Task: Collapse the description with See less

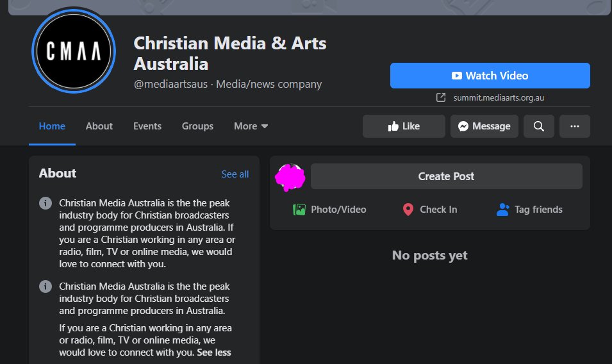Action: pos(214,352)
